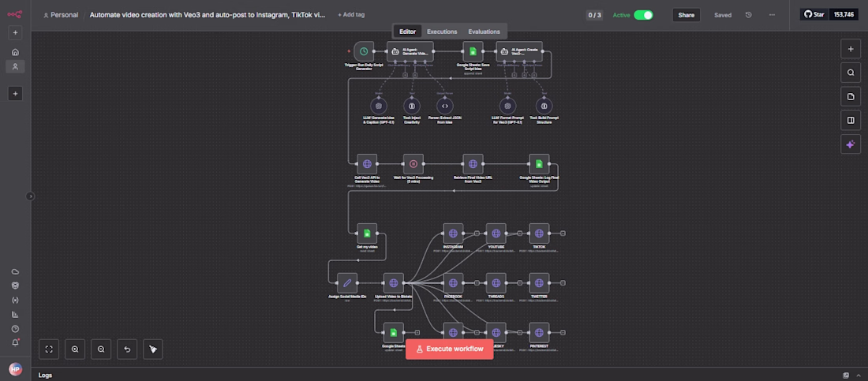Switch to the Evaluations tab
Screen dimensions: 868x381
point(484,32)
